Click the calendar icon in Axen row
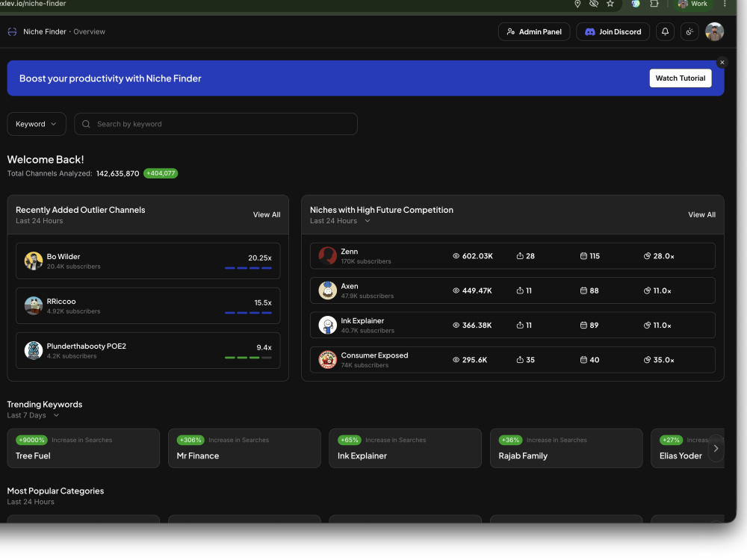The width and height of the screenshot is (747, 560). pyautogui.click(x=583, y=290)
